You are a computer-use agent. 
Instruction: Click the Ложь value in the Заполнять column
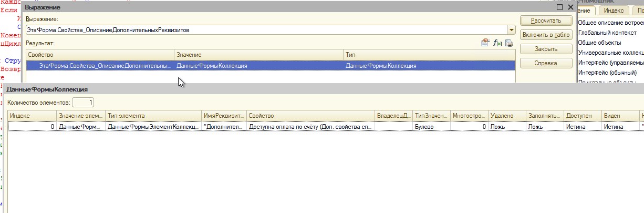point(545,127)
